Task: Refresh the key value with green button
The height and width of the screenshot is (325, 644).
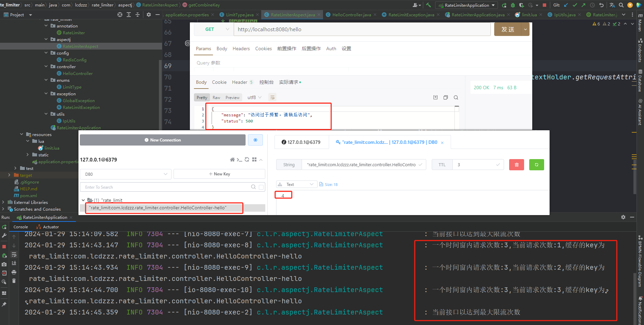Action: pyautogui.click(x=537, y=165)
